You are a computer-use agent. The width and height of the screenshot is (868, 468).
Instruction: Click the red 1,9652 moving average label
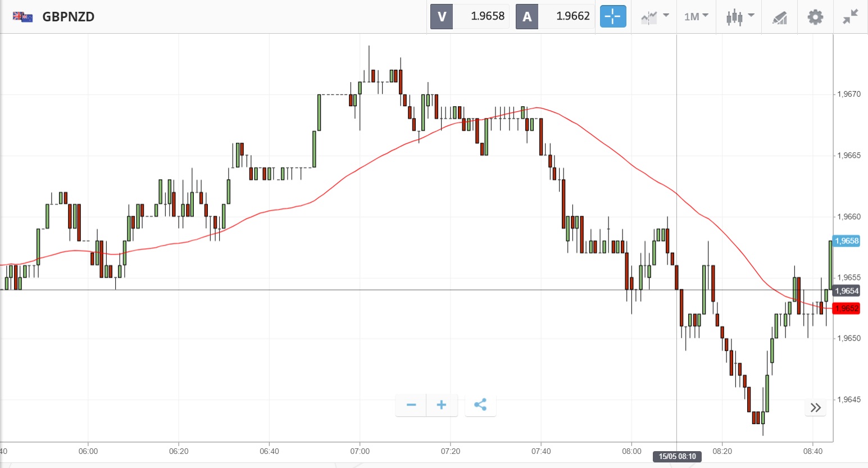(x=847, y=308)
